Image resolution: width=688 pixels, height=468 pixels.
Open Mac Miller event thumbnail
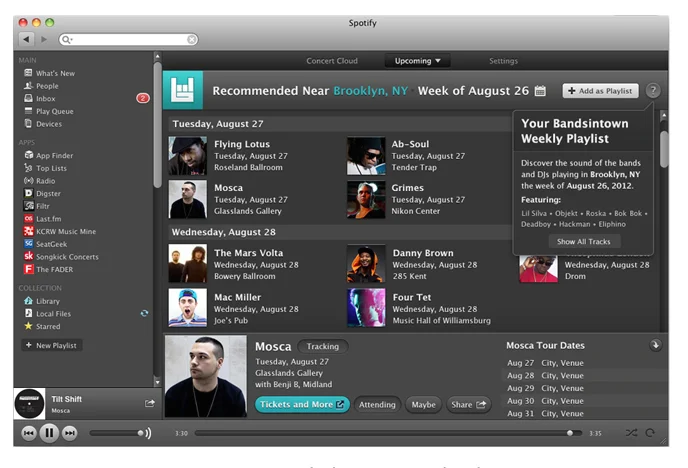point(187,307)
